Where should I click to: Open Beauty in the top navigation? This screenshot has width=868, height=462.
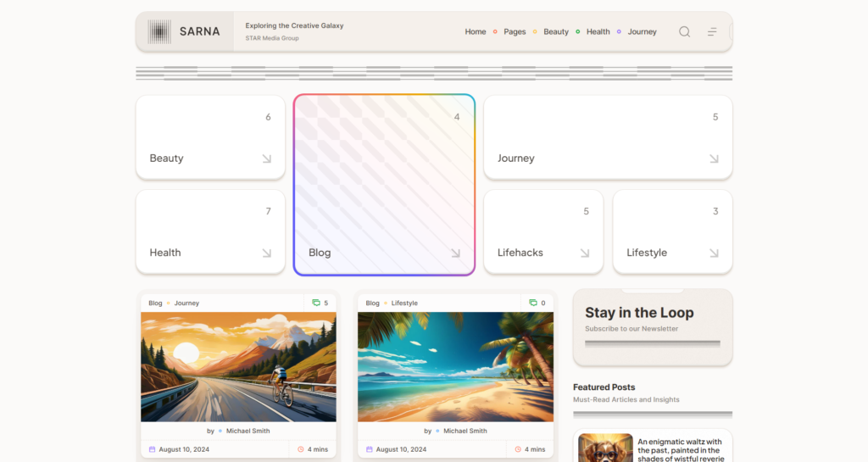click(x=556, y=31)
